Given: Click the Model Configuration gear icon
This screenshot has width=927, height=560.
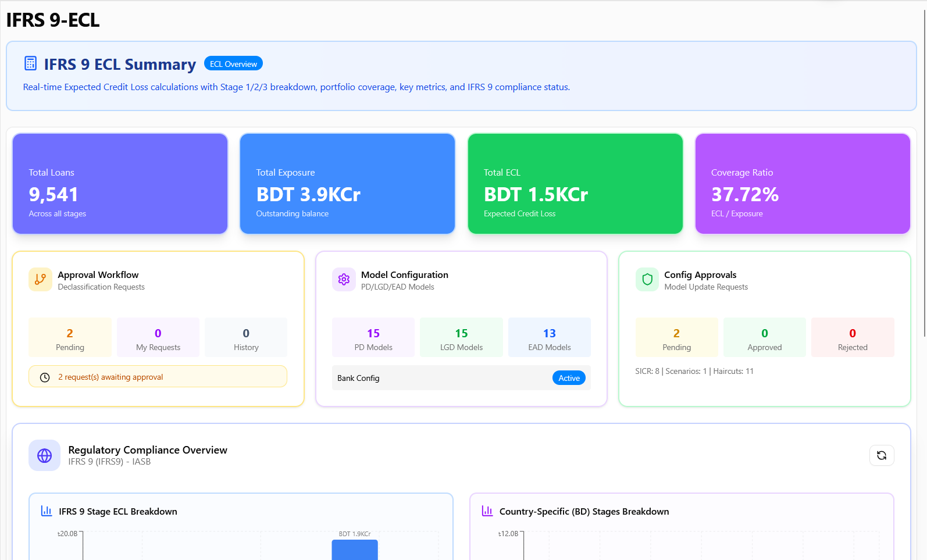Looking at the screenshot, I should 344,280.
